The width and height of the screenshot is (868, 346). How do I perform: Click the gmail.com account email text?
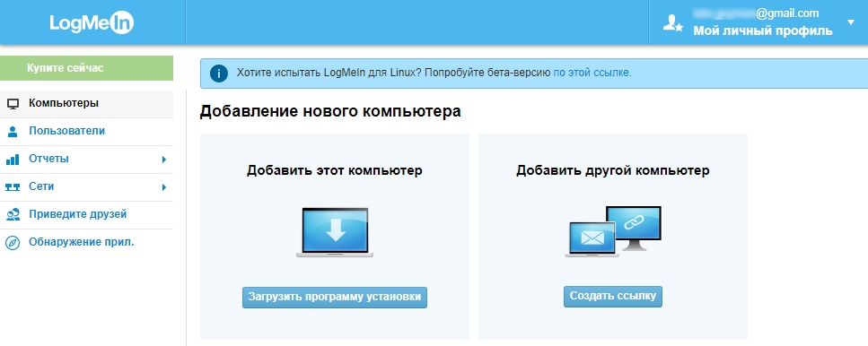coord(756,13)
